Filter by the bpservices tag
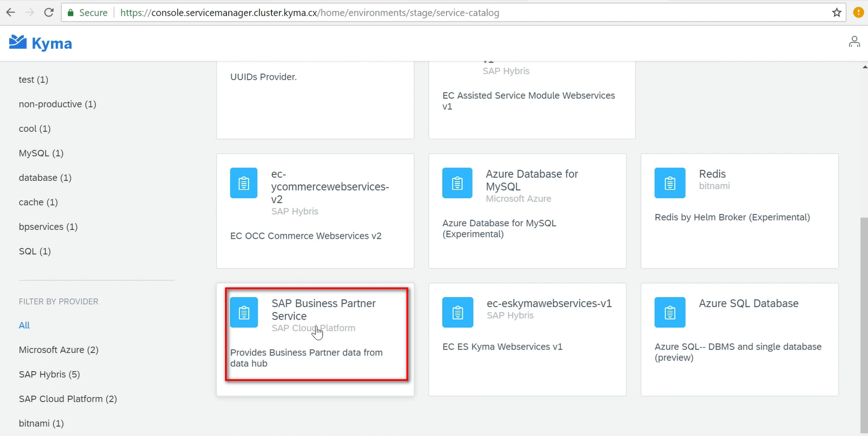Screen dimensions: 868x436 tap(48, 227)
